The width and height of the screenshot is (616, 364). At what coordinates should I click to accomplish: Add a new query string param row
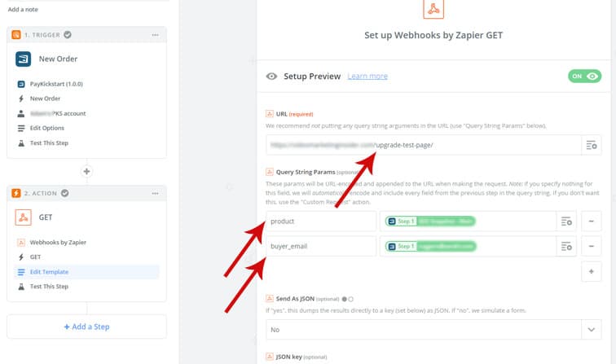coord(592,270)
